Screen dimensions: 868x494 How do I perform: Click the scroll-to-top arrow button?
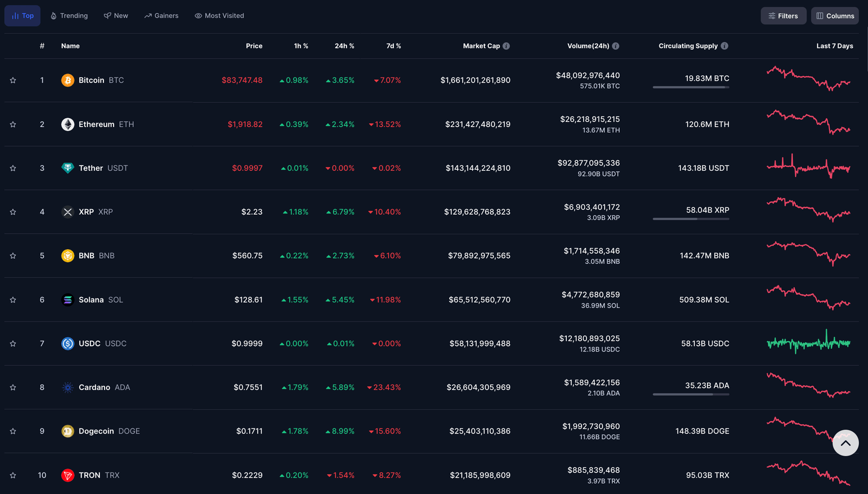point(845,443)
